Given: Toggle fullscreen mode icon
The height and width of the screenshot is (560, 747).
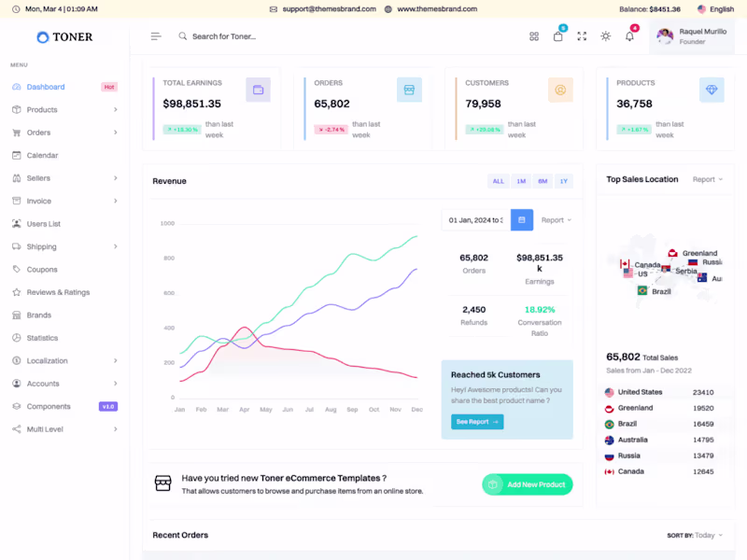Looking at the screenshot, I should 582,36.
